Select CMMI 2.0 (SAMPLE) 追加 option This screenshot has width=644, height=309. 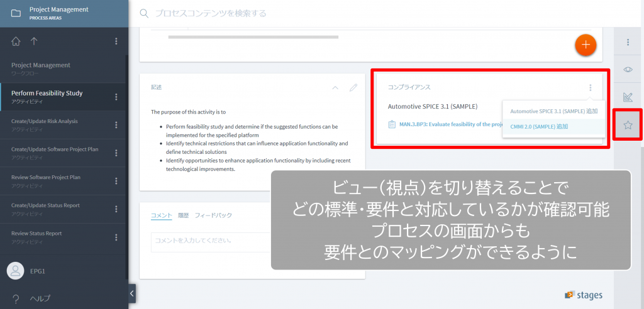tap(553, 126)
